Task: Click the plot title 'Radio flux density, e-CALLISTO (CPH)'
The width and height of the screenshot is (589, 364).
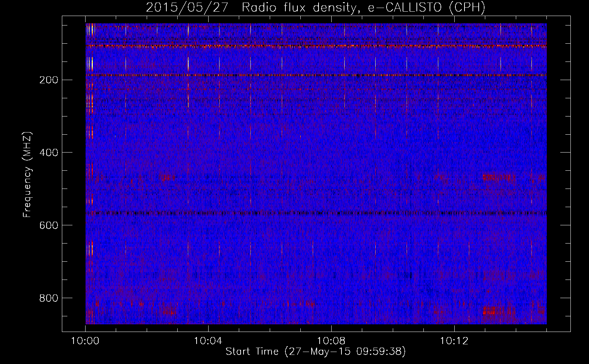Action: pyautogui.click(x=363, y=7)
